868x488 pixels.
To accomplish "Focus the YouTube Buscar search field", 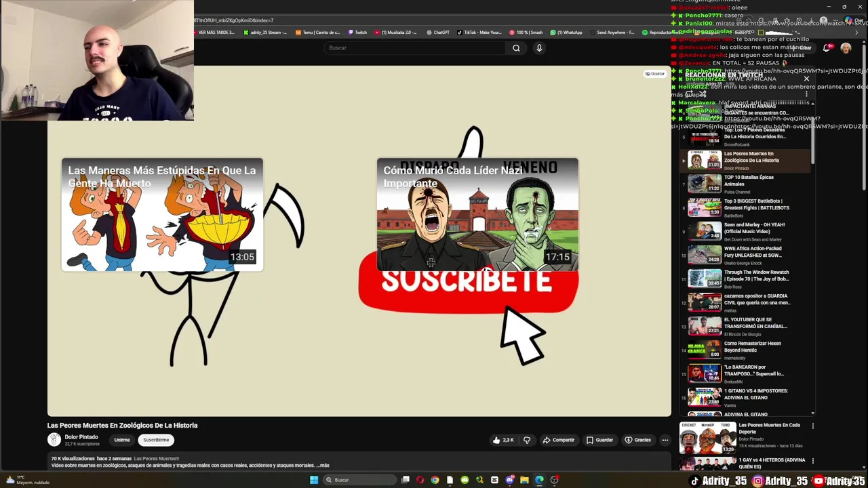I will [x=415, y=48].
